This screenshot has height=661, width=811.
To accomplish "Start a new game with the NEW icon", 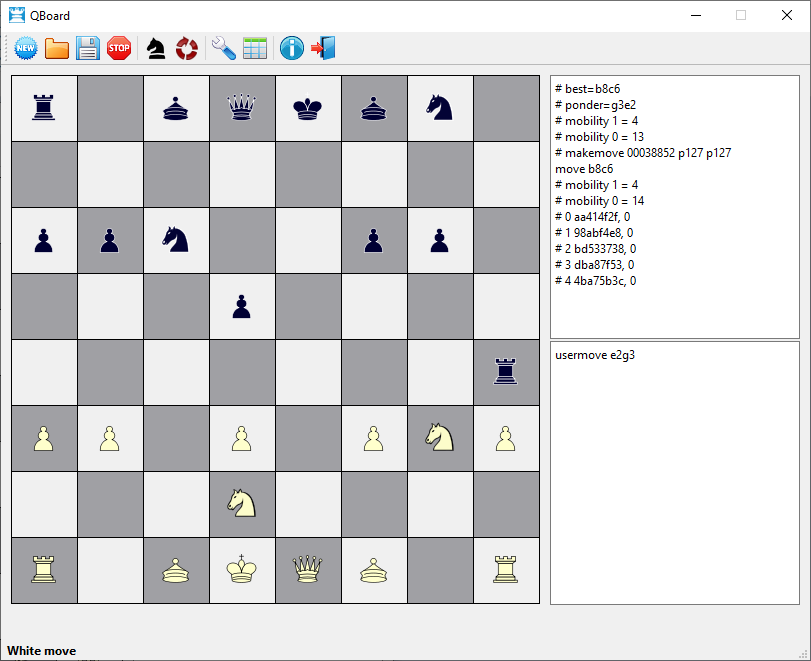I will pyautogui.click(x=25, y=49).
